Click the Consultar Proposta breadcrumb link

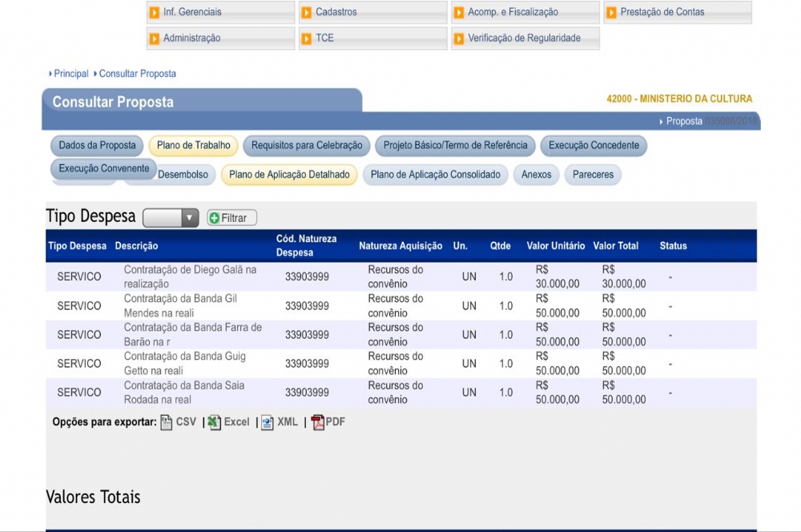[x=137, y=74]
